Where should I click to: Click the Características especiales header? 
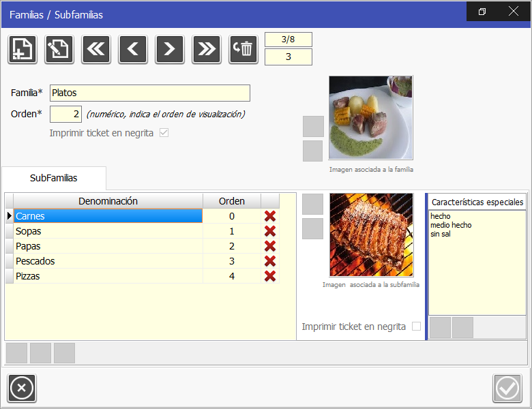pyautogui.click(x=477, y=202)
